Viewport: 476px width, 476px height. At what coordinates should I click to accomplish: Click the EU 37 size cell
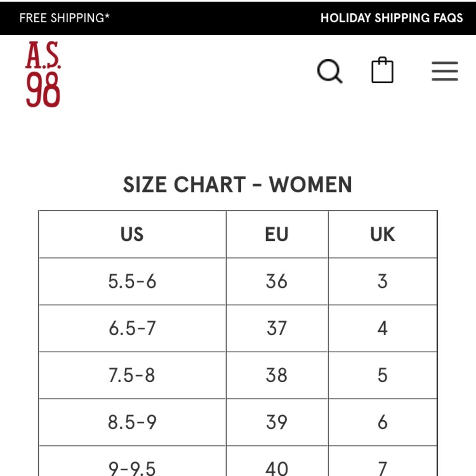[x=277, y=328]
